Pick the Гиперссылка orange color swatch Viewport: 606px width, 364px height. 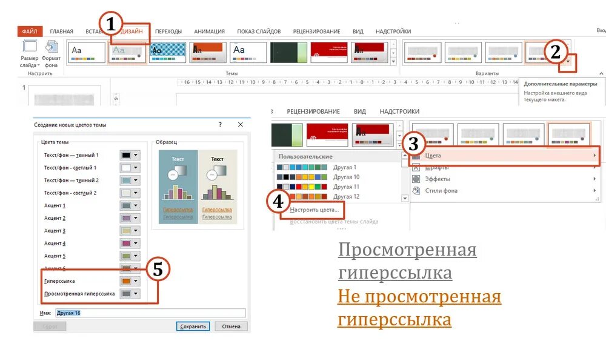(127, 281)
